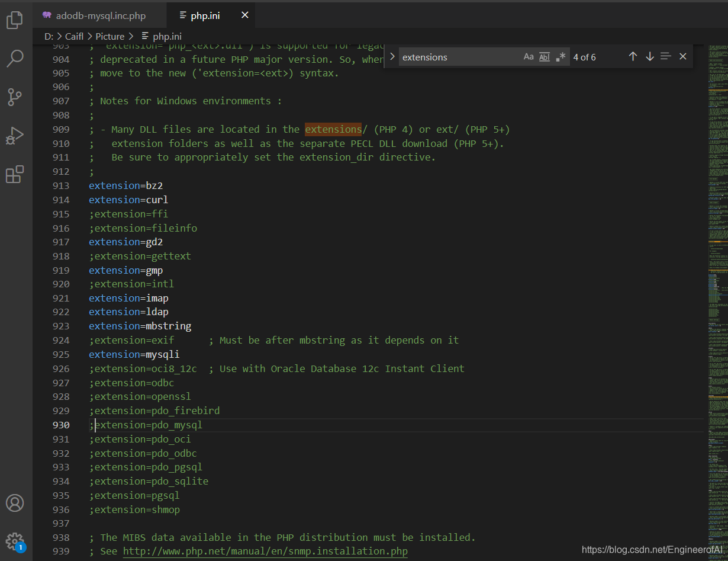
Task: Go to previous match in find widget
Action: click(633, 56)
